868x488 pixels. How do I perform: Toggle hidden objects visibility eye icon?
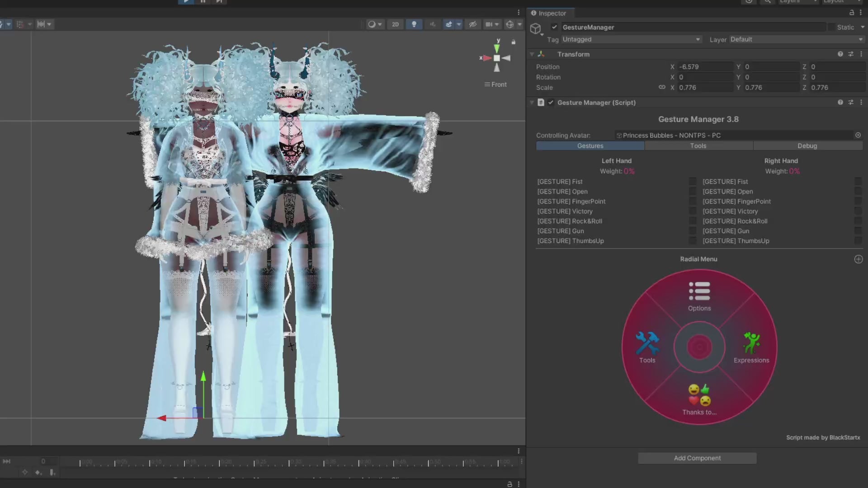click(x=472, y=24)
